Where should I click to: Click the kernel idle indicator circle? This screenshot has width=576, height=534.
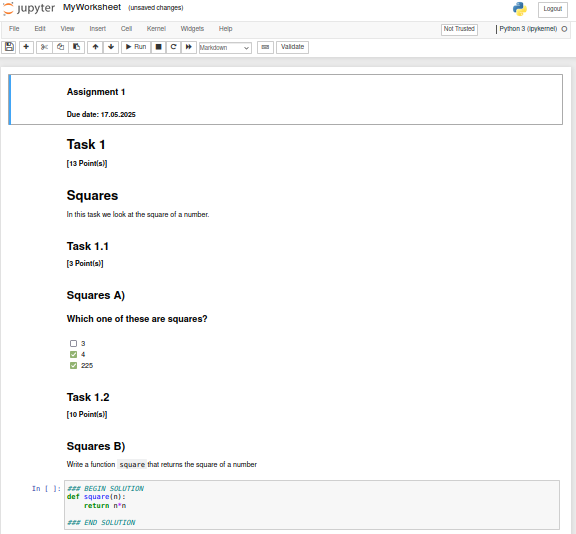564,29
